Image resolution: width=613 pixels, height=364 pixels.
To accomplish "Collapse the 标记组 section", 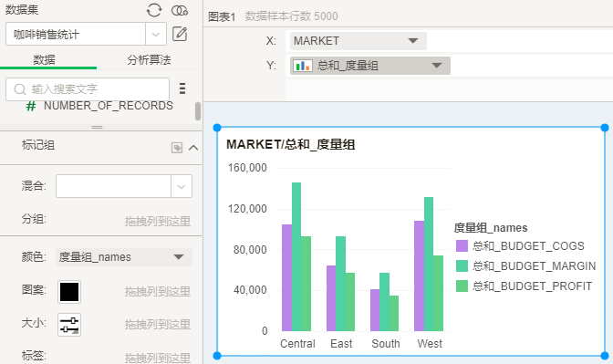I will [193, 148].
